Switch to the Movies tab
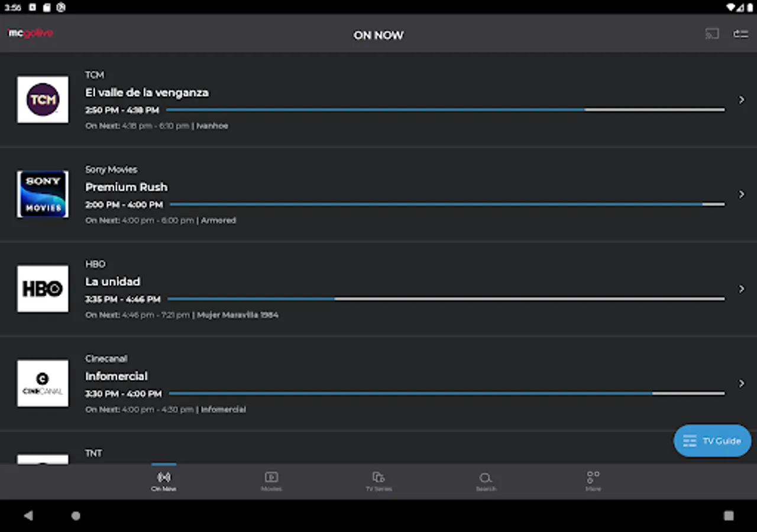Screen dimensions: 757x532 (x=271, y=481)
